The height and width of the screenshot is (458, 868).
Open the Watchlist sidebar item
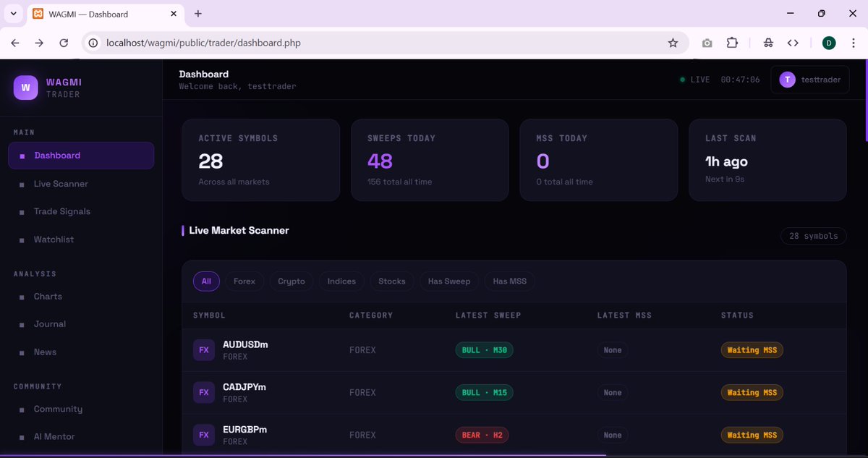[81, 239]
